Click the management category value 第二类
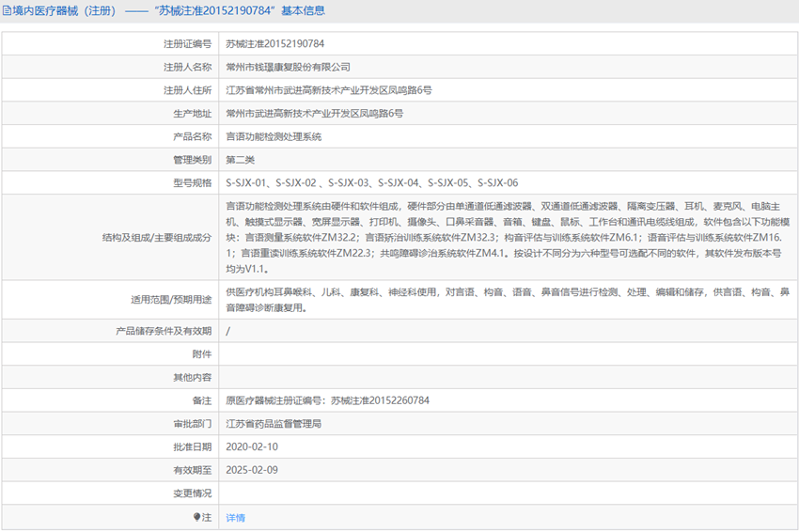 pos(241,160)
